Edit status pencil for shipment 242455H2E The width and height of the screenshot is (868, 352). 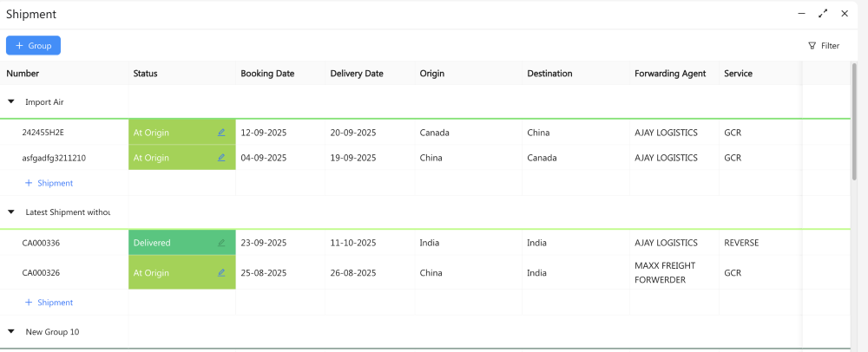tap(221, 133)
